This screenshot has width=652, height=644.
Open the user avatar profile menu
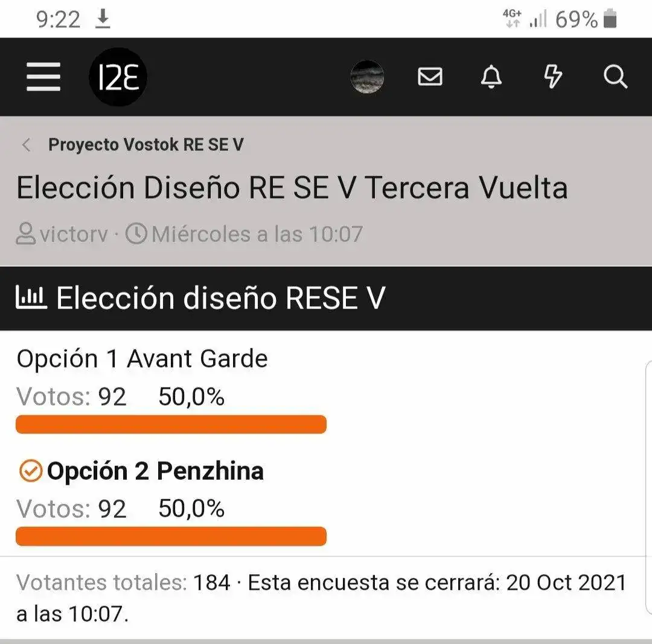tap(367, 77)
